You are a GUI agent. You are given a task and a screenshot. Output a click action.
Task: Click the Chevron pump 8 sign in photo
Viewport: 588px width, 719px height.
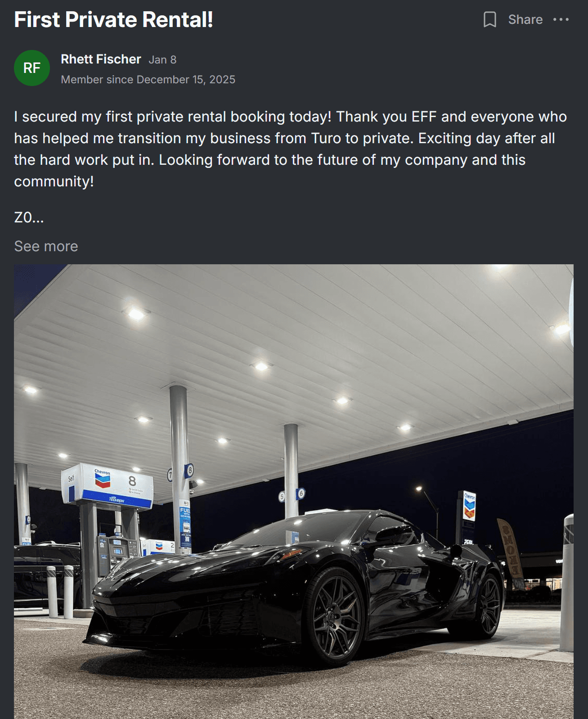108,486
